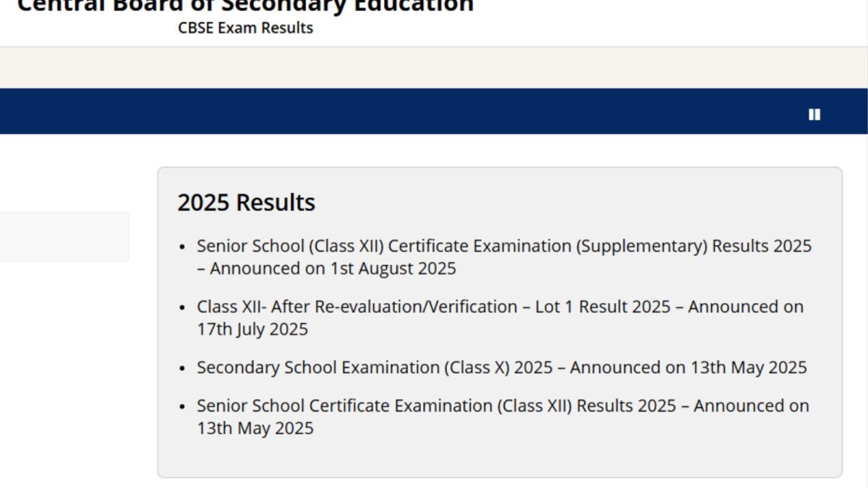Click the "2025 Results" heading
This screenshot has width=868, height=488.
click(246, 202)
